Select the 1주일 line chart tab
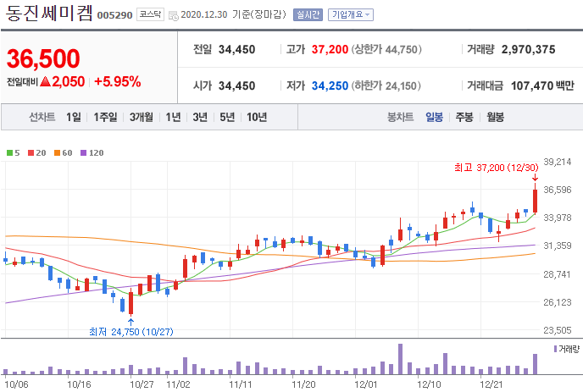This screenshot has width=583, height=392. point(105,118)
